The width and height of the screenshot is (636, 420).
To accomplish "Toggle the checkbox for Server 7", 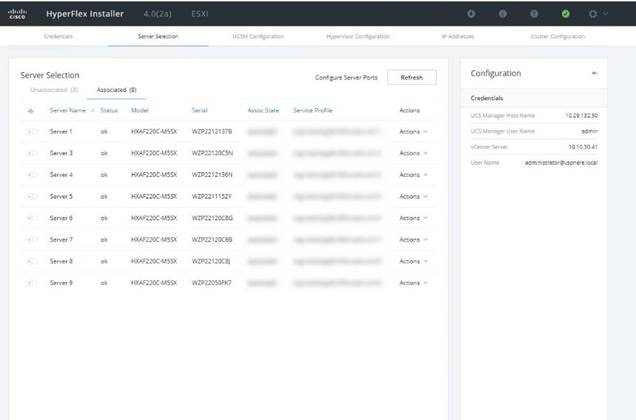I will pos(31,239).
